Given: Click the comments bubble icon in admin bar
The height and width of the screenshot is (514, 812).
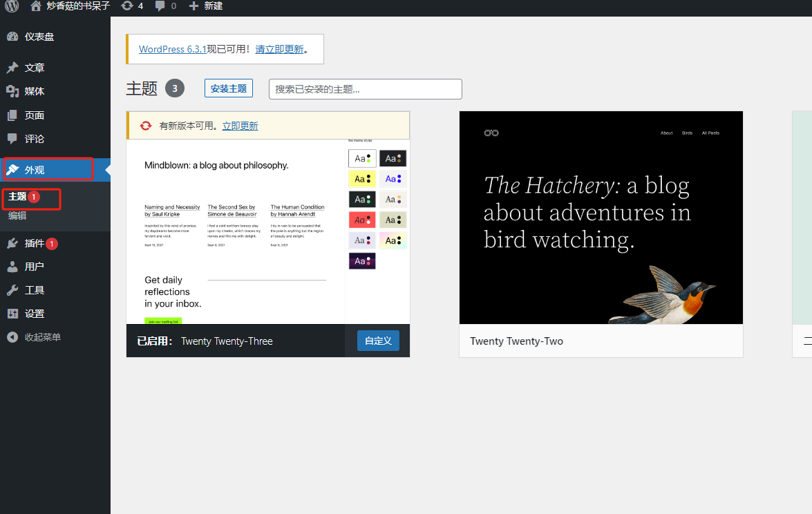Looking at the screenshot, I should pyautogui.click(x=160, y=6).
